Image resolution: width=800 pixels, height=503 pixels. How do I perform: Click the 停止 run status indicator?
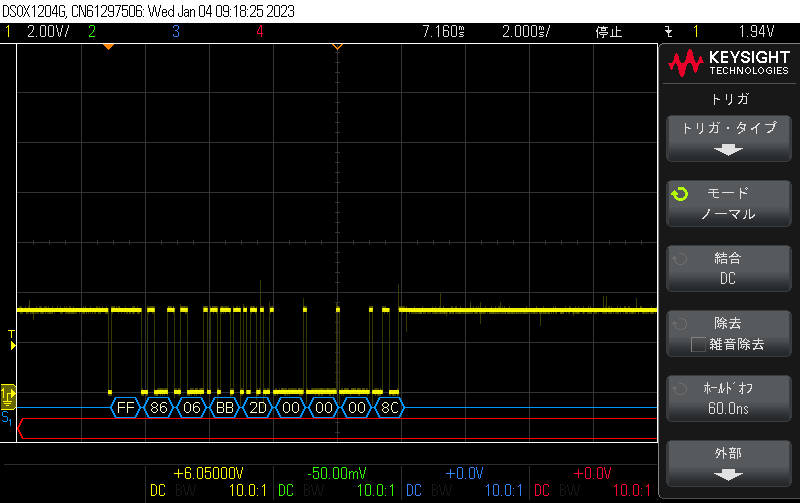(x=609, y=31)
